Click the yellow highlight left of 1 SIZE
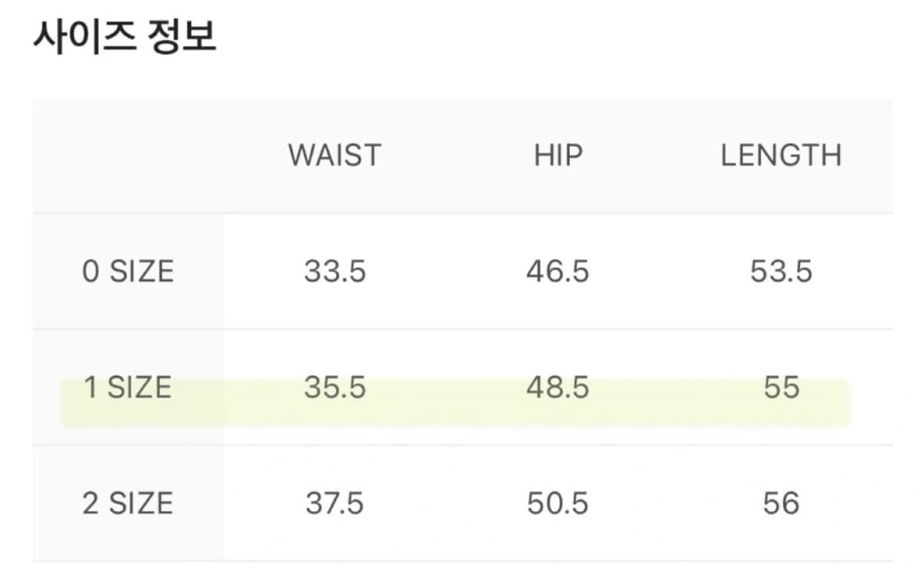Image resolution: width=924 pixels, height=579 pixels. tap(71, 403)
